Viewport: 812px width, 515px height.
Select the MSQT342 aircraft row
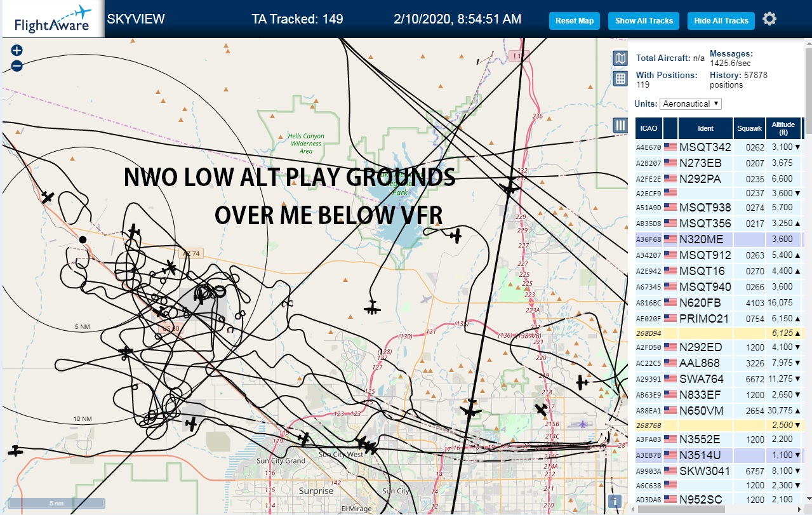coord(719,147)
